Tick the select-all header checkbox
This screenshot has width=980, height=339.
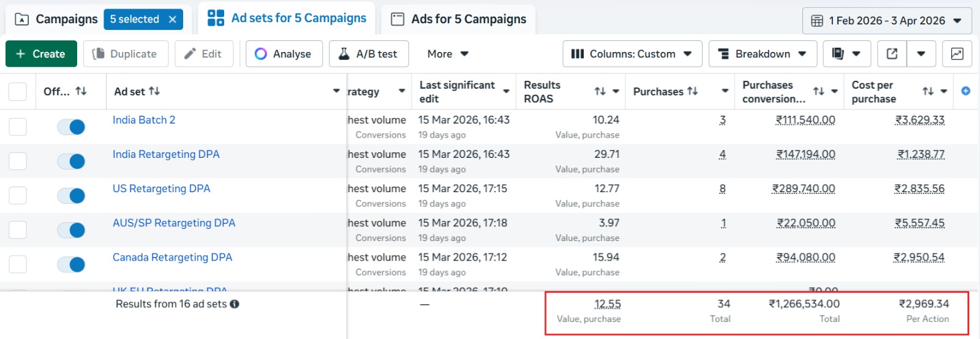tap(18, 92)
